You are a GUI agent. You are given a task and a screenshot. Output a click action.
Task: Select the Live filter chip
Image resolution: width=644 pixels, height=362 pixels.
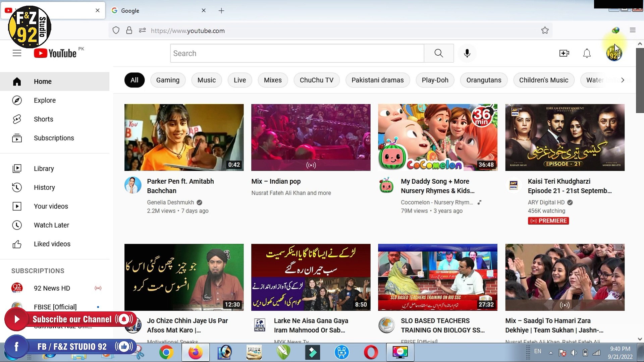click(x=240, y=80)
